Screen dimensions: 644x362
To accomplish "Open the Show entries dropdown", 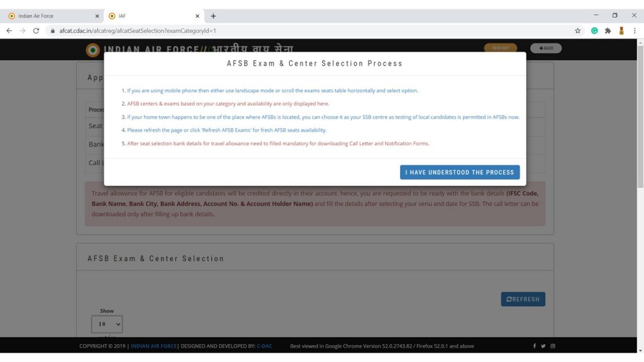I will (107, 324).
